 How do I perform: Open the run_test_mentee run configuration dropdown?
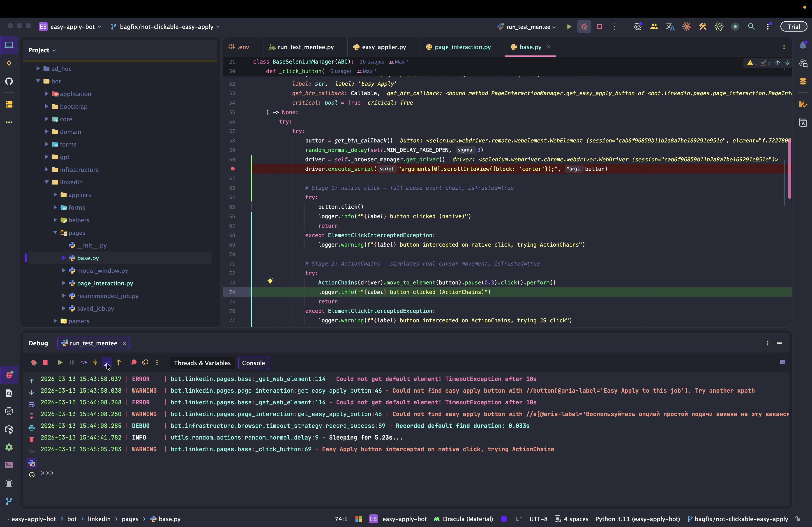[x=528, y=27]
